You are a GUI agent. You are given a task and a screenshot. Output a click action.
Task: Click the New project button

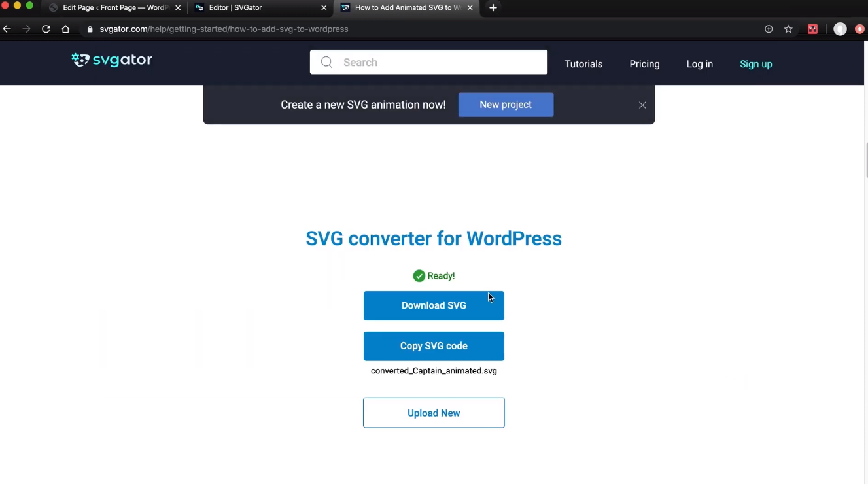tap(506, 105)
